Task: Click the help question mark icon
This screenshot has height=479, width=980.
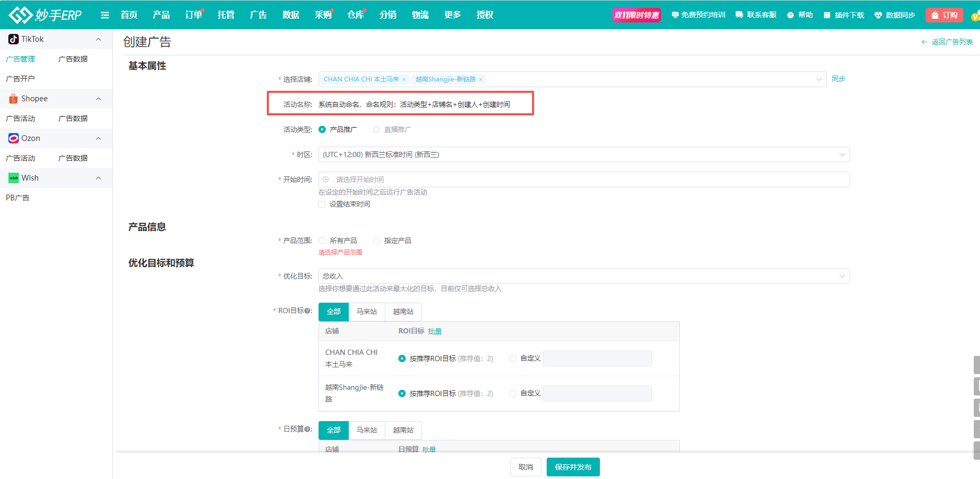Action: click(x=790, y=15)
